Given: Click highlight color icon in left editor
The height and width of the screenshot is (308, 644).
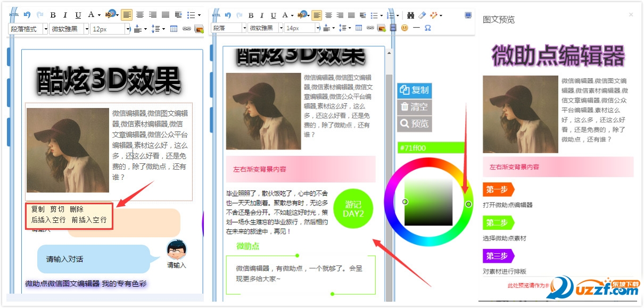Looking at the screenshot, I should point(110,15).
